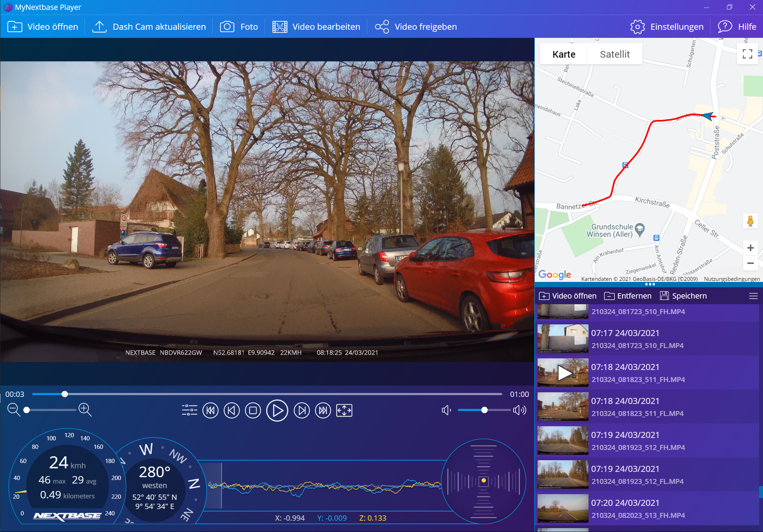Mute using the low volume speaker icon
The width and height of the screenshot is (763, 532).
coord(446,410)
